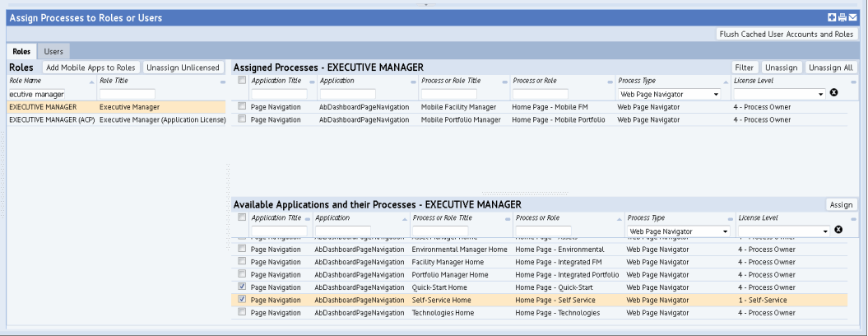This screenshot has width=868, height=336.
Task: Click the plus icon in title bar
Action: [832, 17]
